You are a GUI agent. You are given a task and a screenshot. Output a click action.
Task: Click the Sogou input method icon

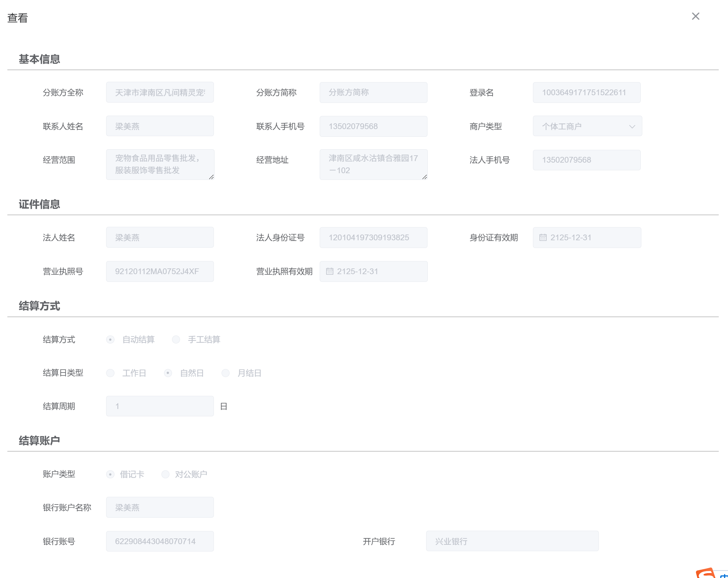[706, 573]
